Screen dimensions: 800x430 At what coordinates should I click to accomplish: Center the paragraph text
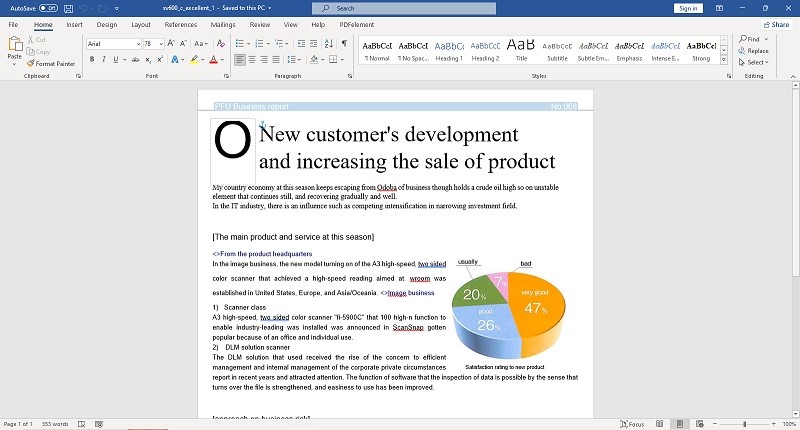pyautogui.click(x=252, y=60)
